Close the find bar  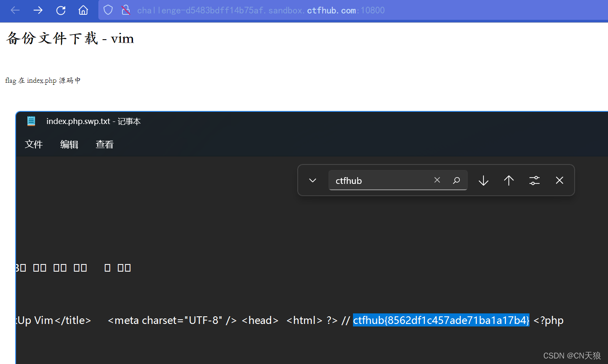click(x=559, y=181)
